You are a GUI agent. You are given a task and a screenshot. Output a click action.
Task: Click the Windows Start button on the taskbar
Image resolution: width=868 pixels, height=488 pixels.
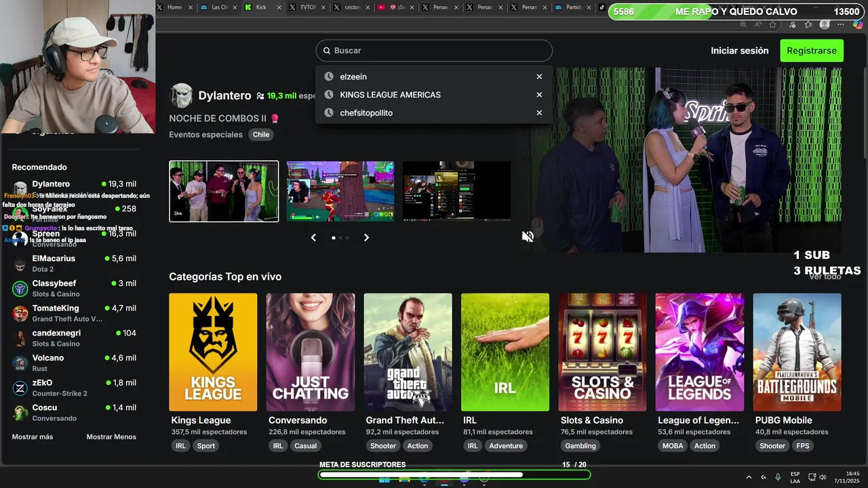[x=384, y=480]
